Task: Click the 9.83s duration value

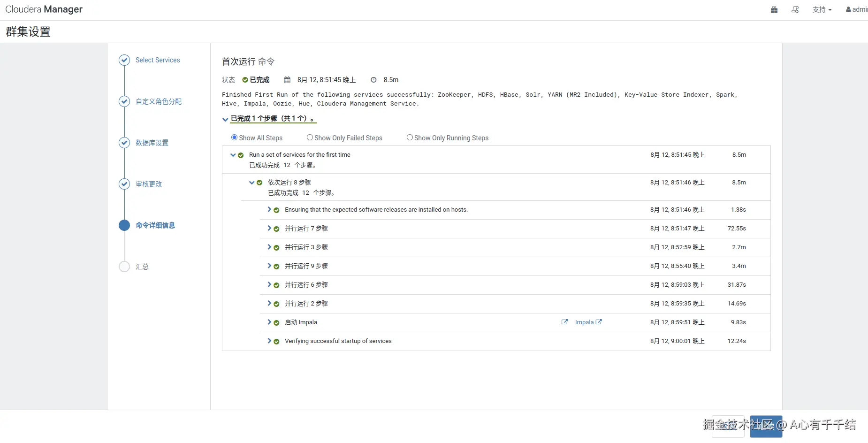Action: (x=739, y=322)
